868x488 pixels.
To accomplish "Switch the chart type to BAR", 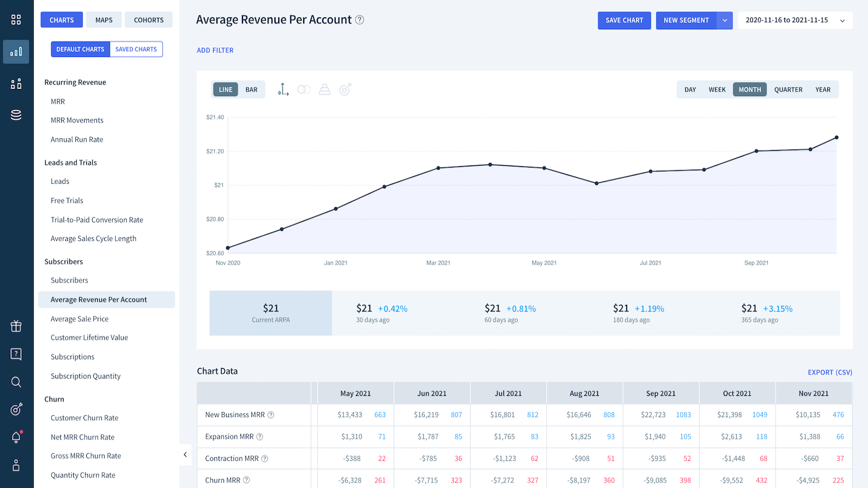I will pyautogui.click(x=251, y=90).
